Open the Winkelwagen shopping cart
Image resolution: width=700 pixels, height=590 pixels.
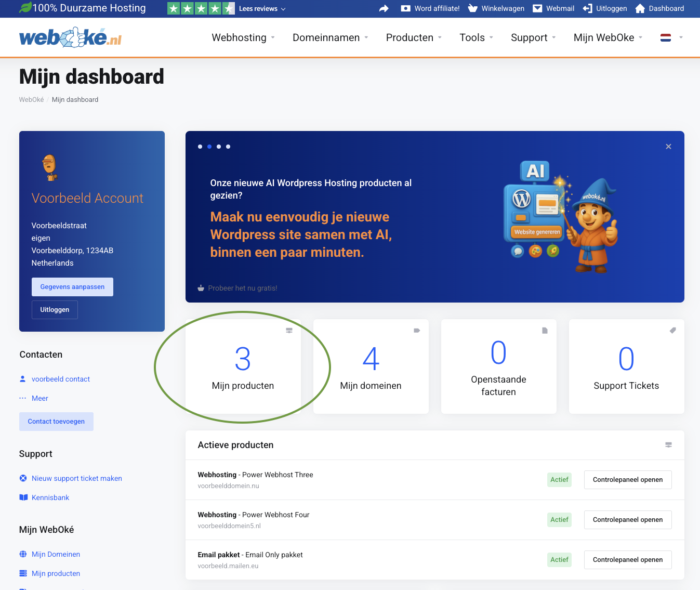pyautogui.click(x=496, y=8)
